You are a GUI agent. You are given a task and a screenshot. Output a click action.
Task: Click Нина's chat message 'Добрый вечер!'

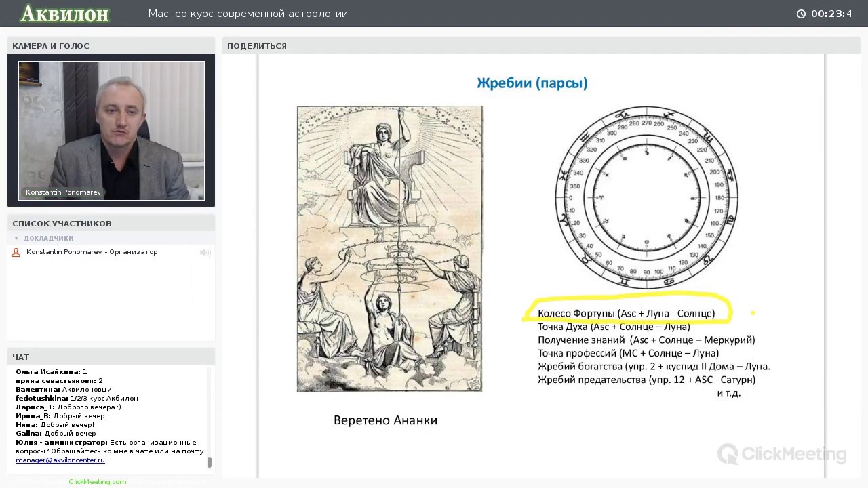55,425
